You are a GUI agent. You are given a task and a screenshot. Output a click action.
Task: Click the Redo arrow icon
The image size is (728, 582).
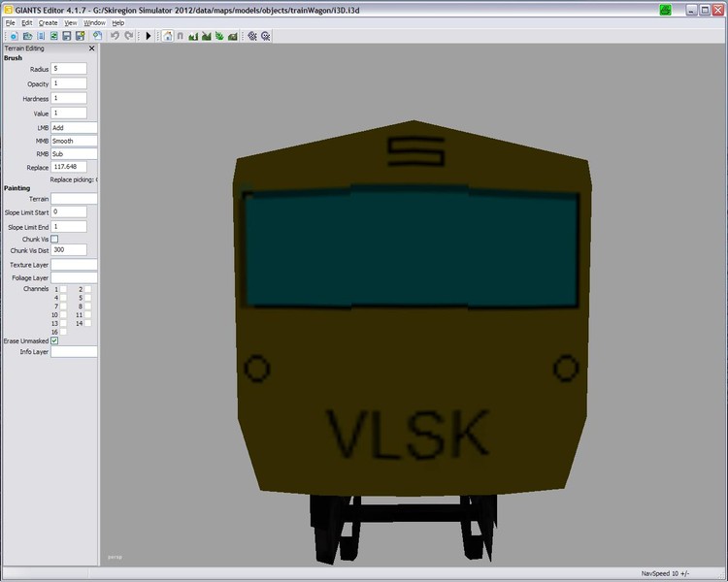pyautogui.click(x=128, y=36)
